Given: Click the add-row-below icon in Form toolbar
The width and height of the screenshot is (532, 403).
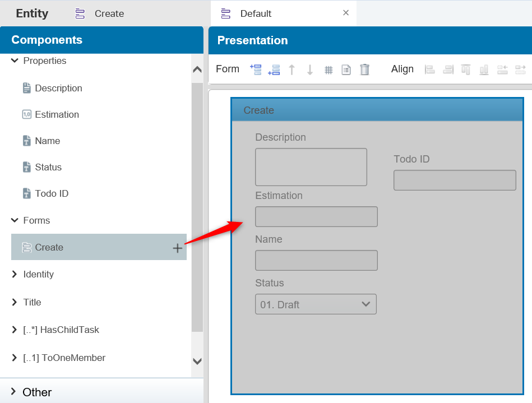Looking at the screenshot, I should coord(274,70).
